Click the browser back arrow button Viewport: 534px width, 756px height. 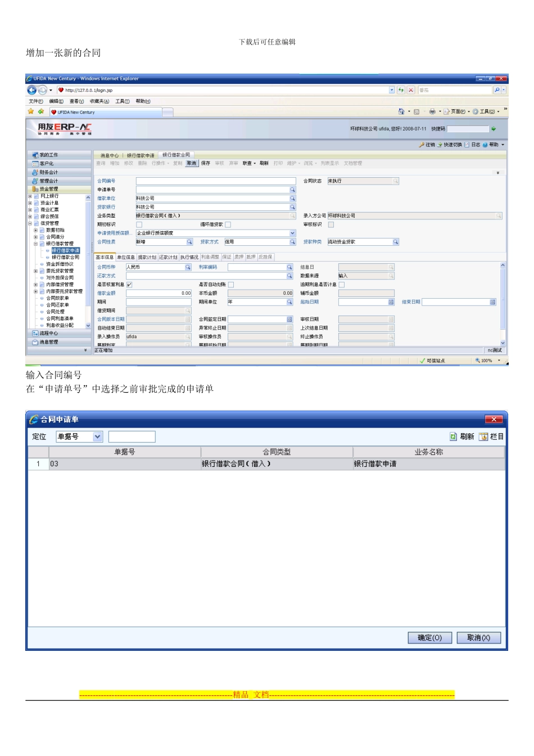coord(31,90)
